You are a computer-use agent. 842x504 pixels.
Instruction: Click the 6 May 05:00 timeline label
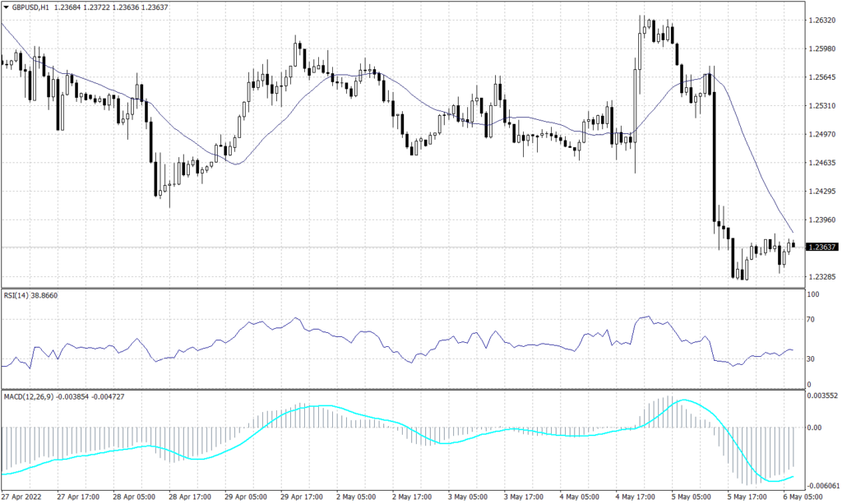tap(803, 497)
